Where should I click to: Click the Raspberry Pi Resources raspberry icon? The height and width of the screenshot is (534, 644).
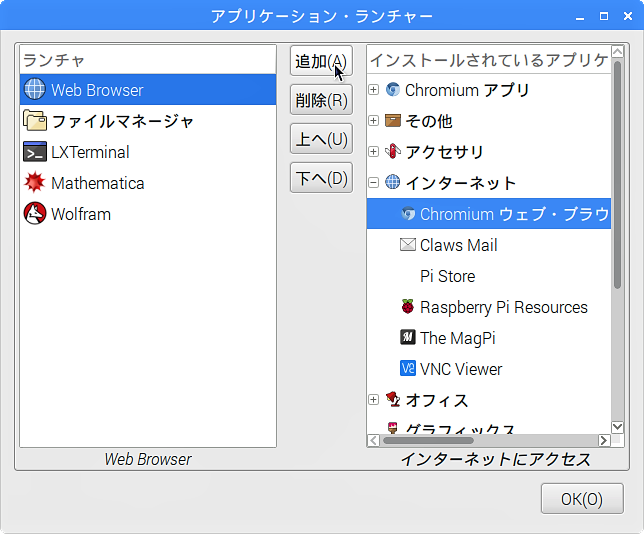tap(408, 306)
